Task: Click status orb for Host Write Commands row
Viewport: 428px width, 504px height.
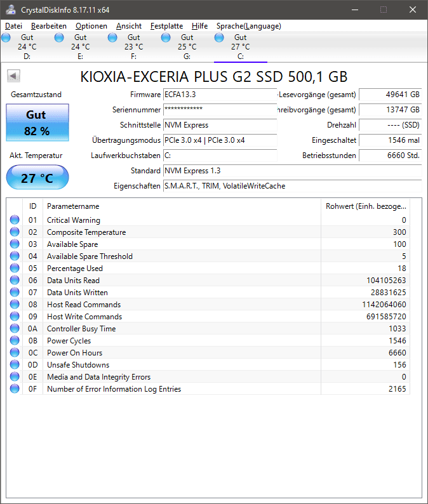Action: point(15,316)
